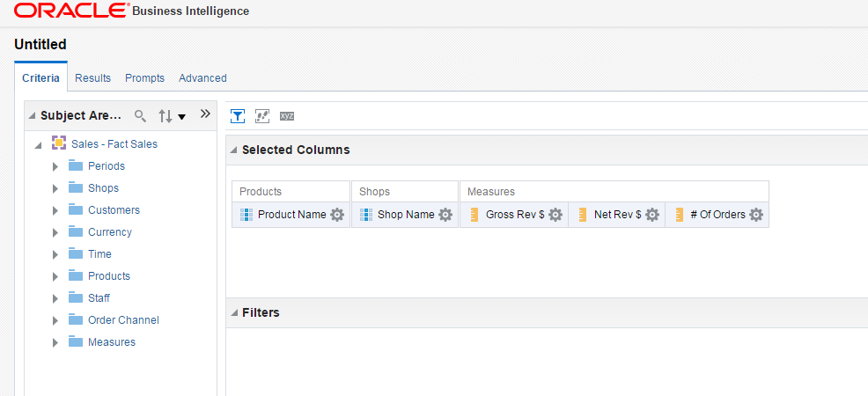This screenshot has width=868, height=396.
Task: Collapse the Filters section
Action: tap(233, 313)
